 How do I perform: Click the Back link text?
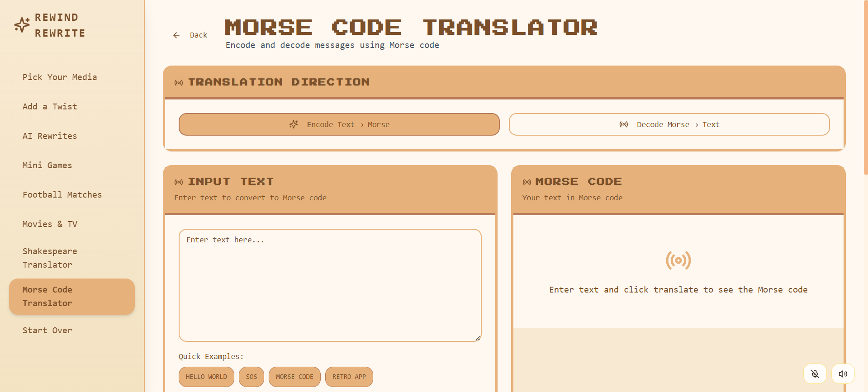click(199, 35)
